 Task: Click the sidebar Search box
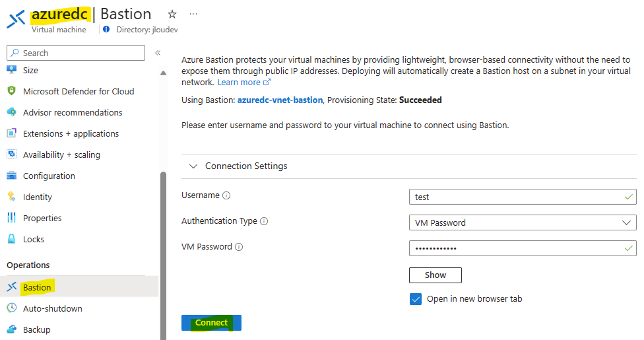tap(76, 53)
